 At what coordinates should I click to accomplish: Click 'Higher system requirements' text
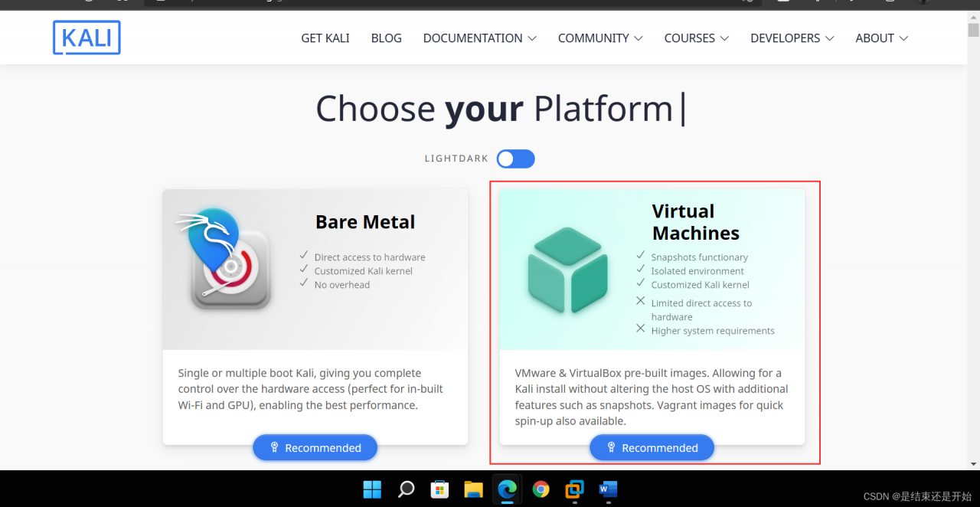tap(713, 331)
